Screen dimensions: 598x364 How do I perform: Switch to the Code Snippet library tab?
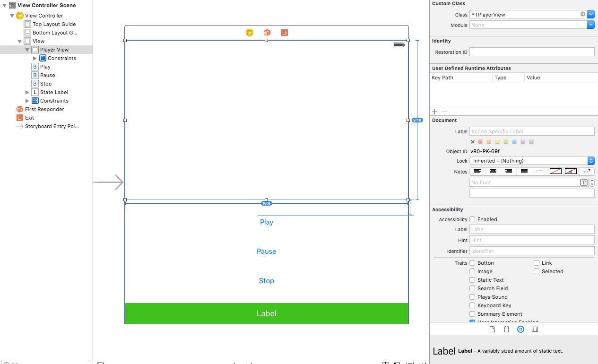[506, 329]
